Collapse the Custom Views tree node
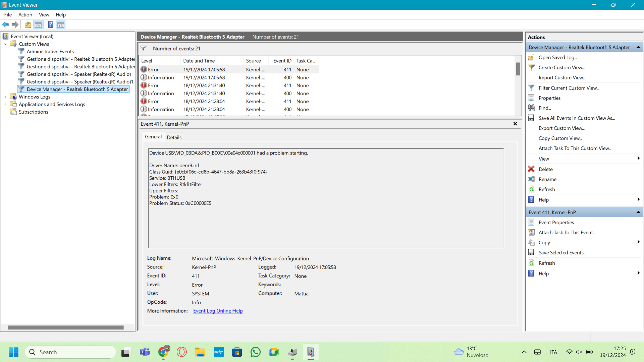Image resolution: width=644 pixels, height=362 pixels. (5, 44)
